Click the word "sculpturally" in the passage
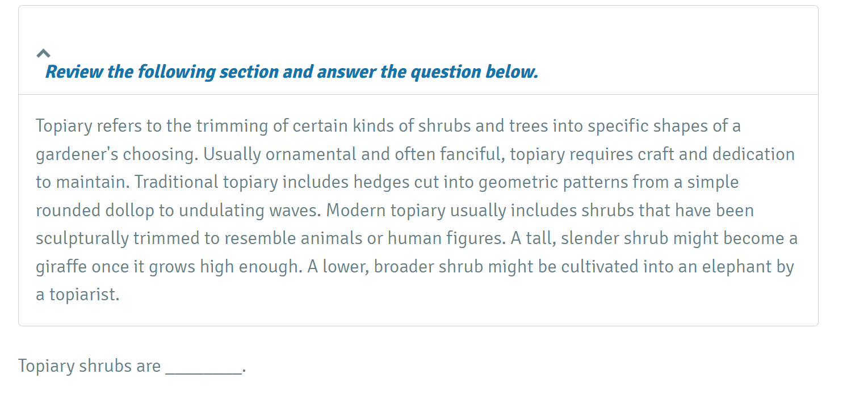This screenshot has height=399, width=868. pos(82,238)
